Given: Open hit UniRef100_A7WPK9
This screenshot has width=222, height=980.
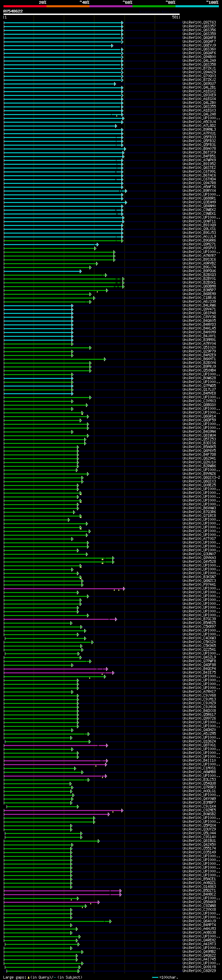Looking at the screenshot, I should 199,160.
